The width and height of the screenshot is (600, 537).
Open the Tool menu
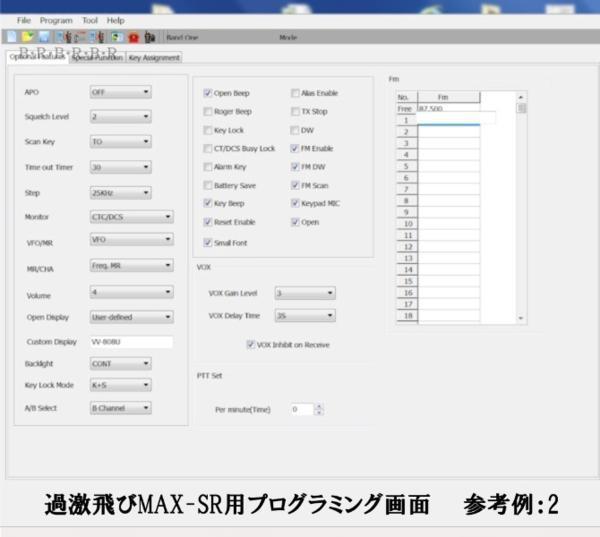[90, 20]
